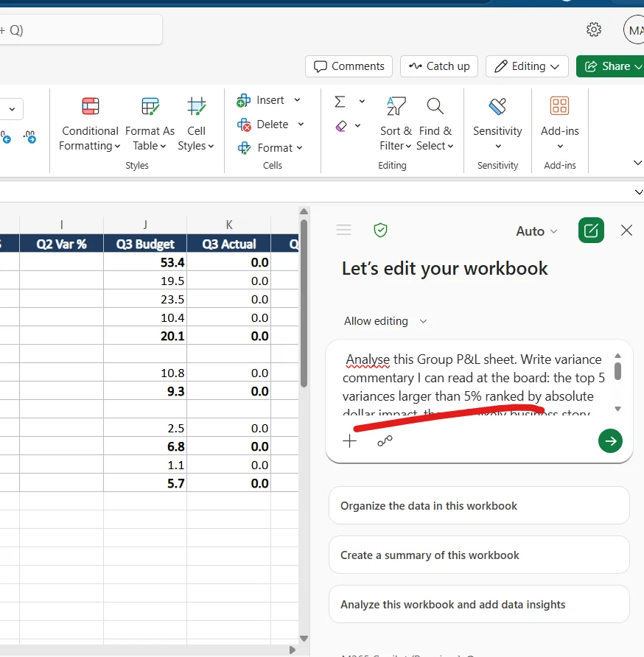
Task: Open the Copilot pane hamburger menu
Action: [x=343, y=230]
